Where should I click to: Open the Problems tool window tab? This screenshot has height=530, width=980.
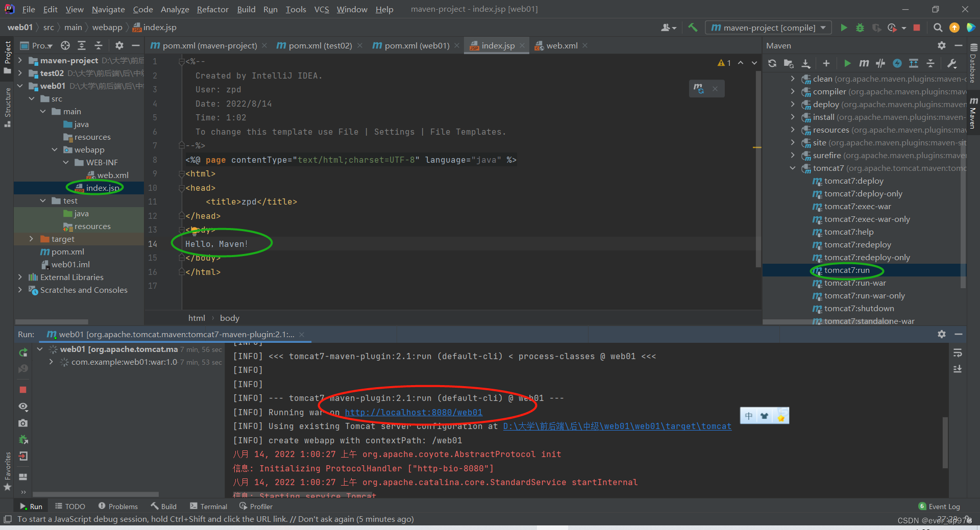pyautogui.click(x=118, y=506)
